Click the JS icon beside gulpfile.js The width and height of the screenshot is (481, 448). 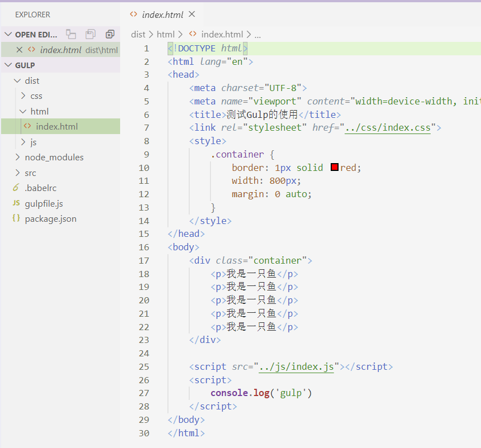tap(16, 203)
